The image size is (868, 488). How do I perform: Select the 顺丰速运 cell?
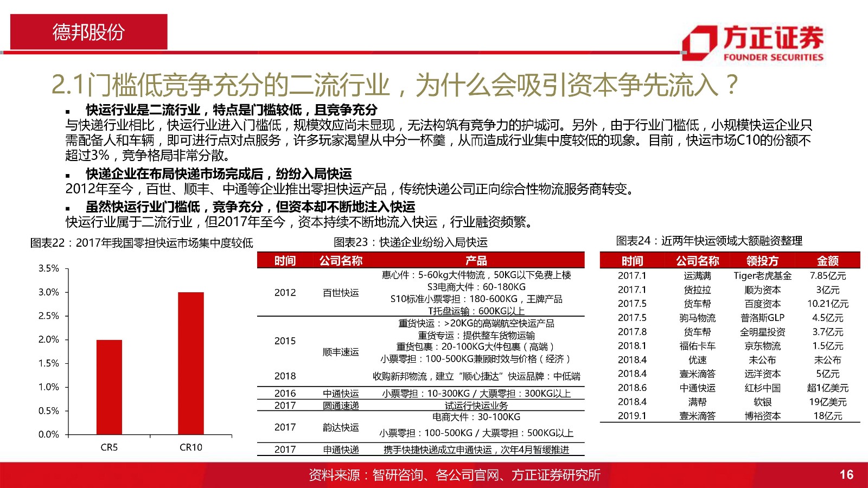(x=341, y=352)
